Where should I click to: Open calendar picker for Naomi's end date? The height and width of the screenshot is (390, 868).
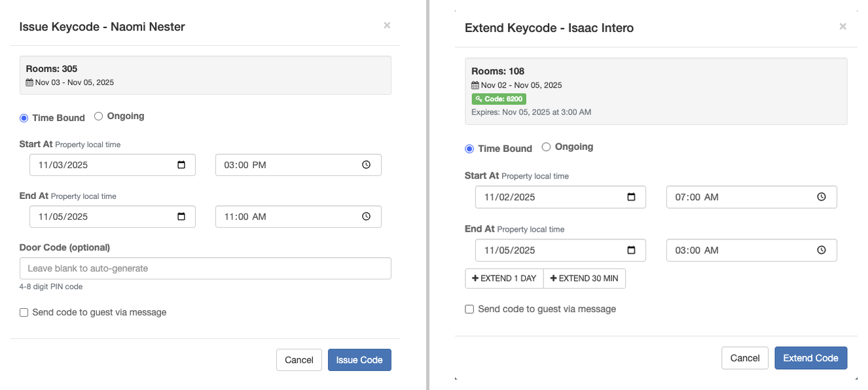pyautogui.click(x=181, y=217)
